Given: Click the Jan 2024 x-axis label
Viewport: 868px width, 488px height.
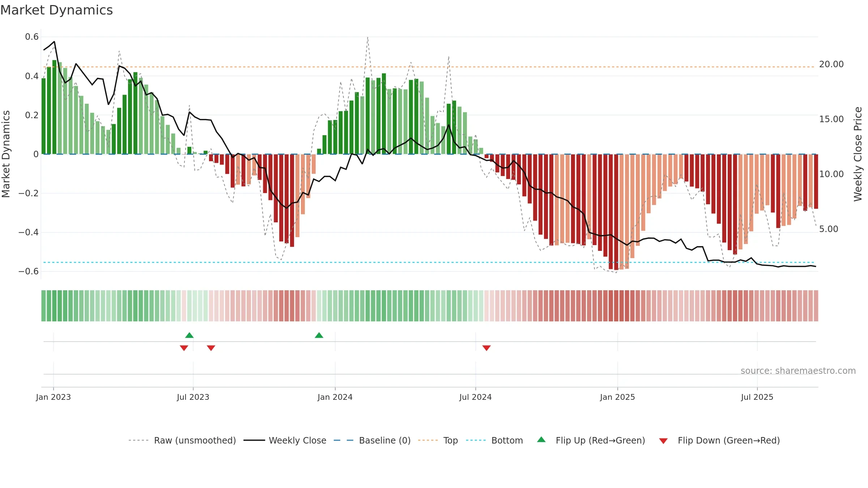Looking at the screenshot, I should tap(335, 397).
